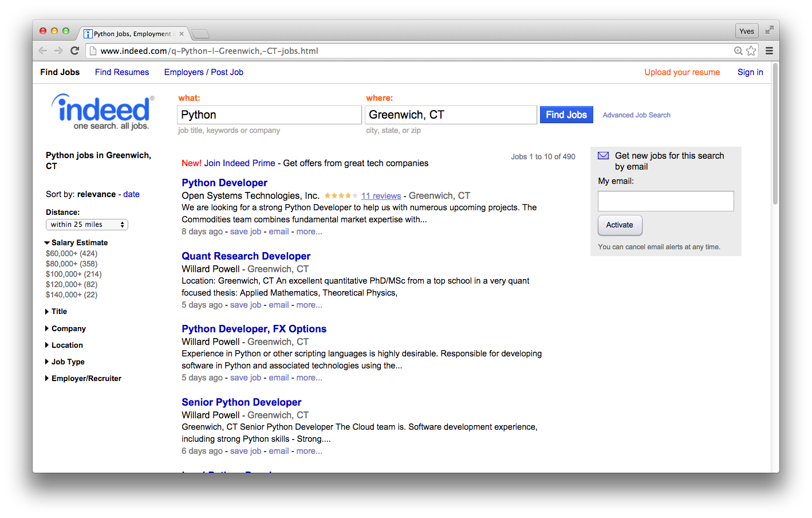Click the Sign in link
812x518 pixels.
(750, 72)
